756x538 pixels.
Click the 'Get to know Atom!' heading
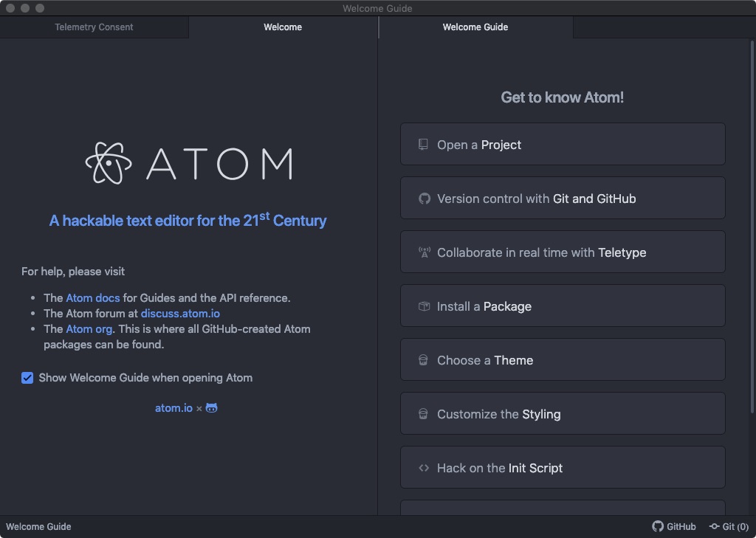[x=562, y=97]
